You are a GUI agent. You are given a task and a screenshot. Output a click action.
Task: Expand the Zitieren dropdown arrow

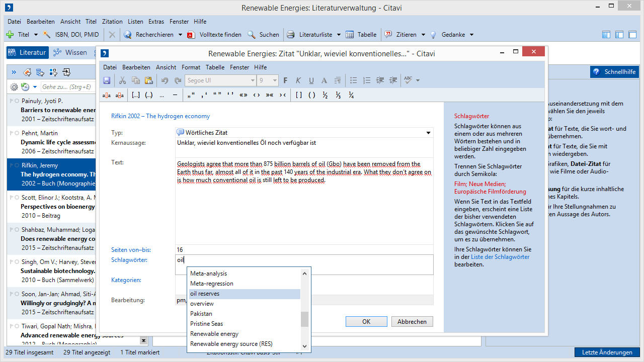(x=423, y=35)
